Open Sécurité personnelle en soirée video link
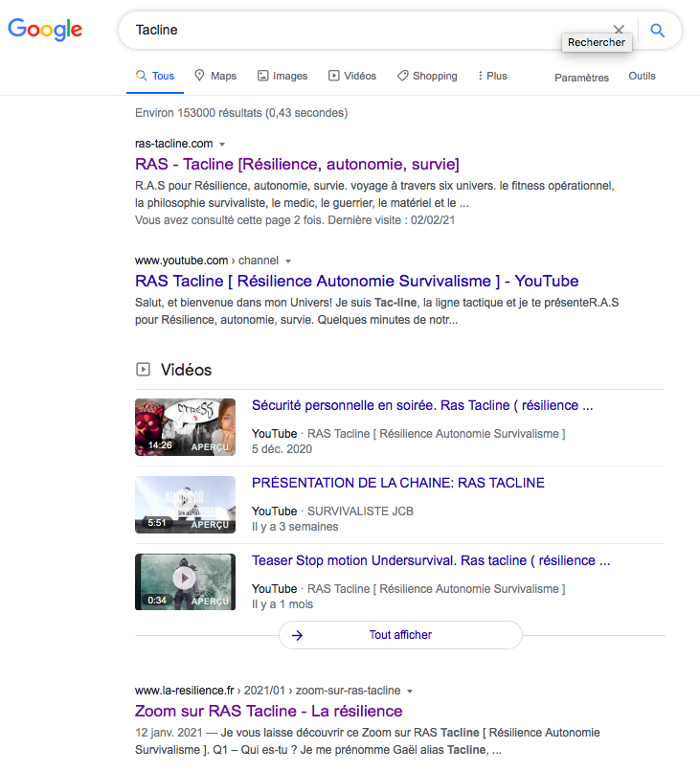The image size is (700, 772). pos(422,405)
